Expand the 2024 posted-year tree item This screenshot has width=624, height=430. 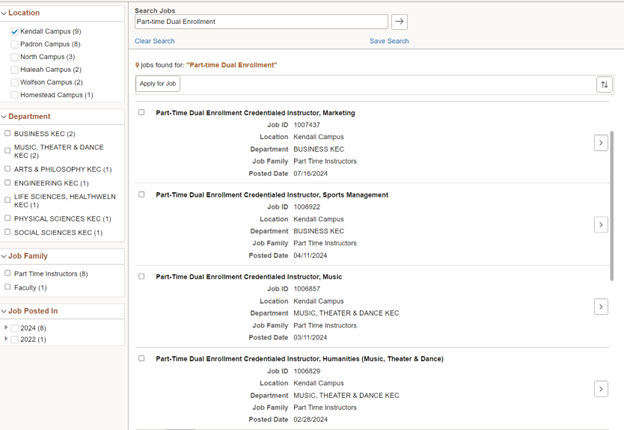[x=6, y=327]
